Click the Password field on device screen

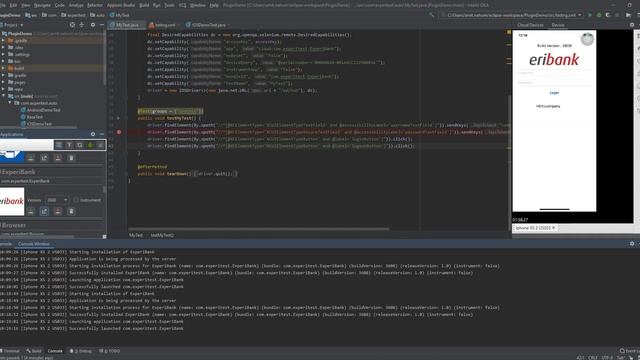tap(554, 83)
